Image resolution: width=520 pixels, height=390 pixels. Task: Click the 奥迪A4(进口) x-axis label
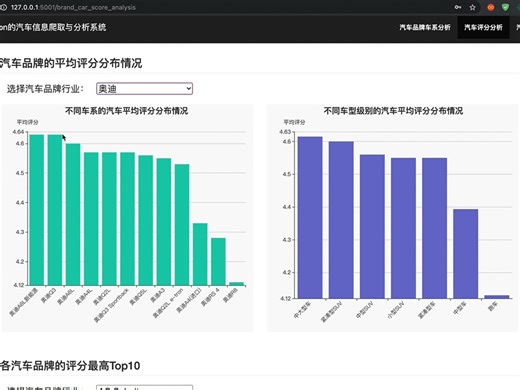click(x=189, y=300)
